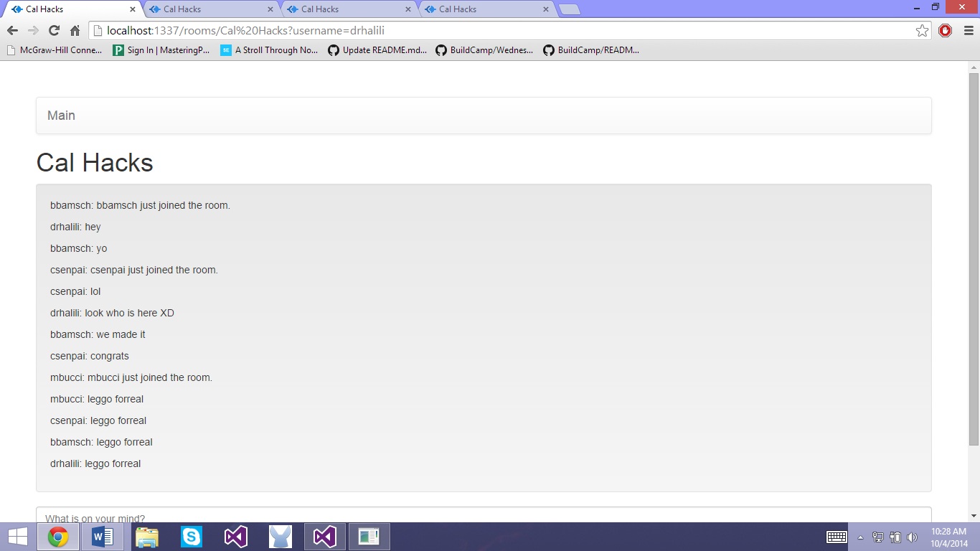
Task: Select message bbamsch just joined the room
Action: (140, 205)
